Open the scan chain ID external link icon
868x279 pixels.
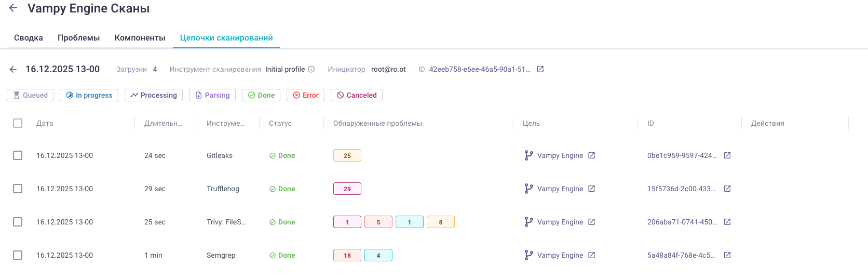(540, 70)
